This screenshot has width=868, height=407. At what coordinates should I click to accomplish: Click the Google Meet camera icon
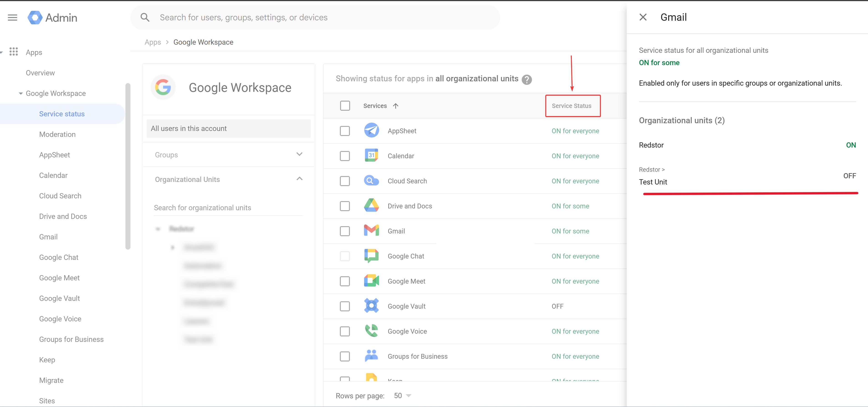[x=371, y=281]
